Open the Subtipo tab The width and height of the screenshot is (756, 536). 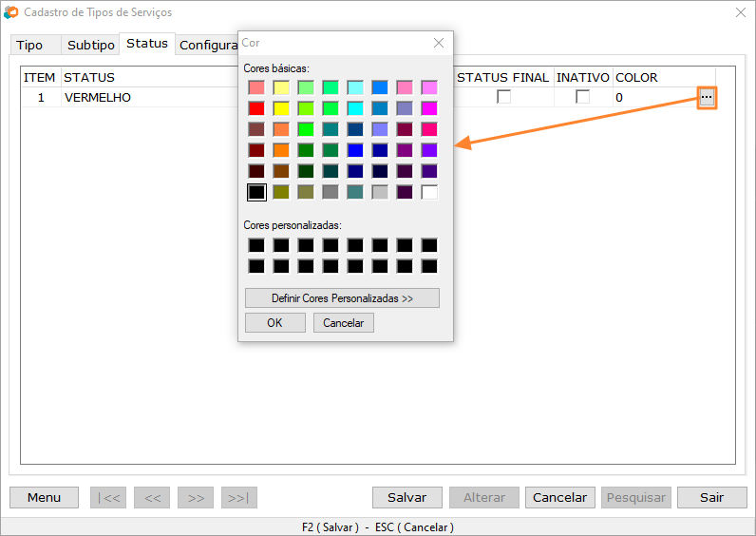tap(91, 46)
